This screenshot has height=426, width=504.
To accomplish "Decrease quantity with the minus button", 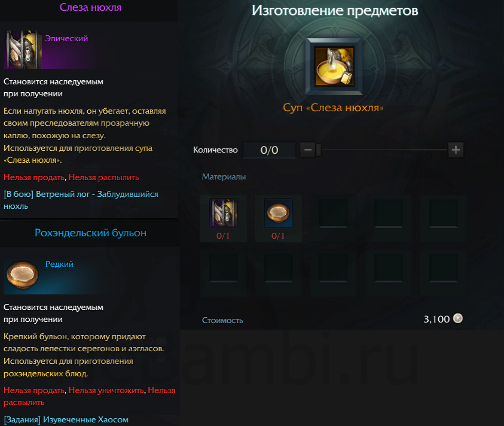I will pyautogui.click(x=308, y=150).
